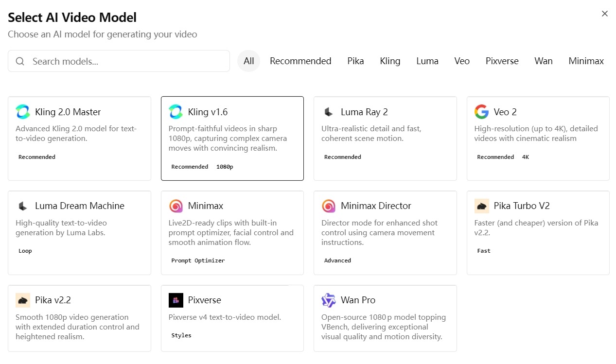Switch to the Kling filter tab
Screen dimensions: 616x364
[x=390, y=61]
